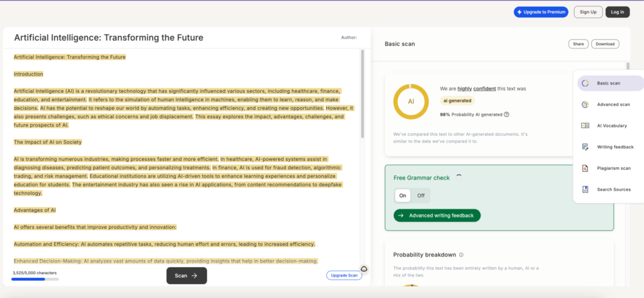
Task: Open the AI Vocabulary icon
Action: 585,126
